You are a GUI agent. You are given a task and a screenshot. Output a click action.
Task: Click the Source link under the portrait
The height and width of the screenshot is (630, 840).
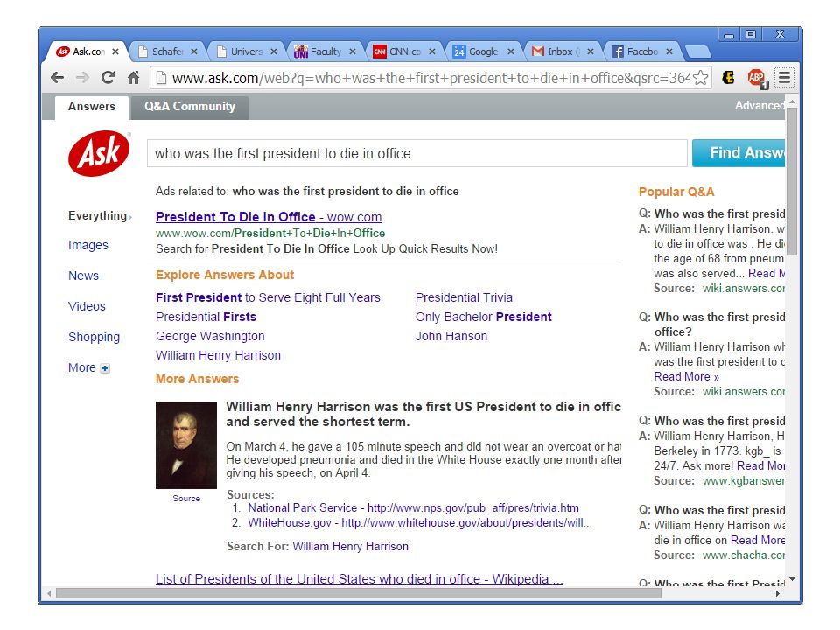click(186, 498)
